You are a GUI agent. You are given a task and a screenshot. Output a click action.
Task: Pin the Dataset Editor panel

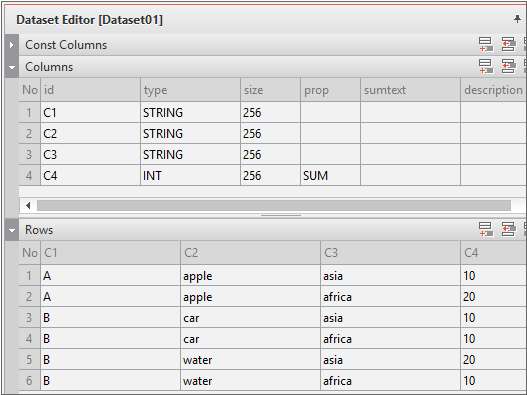517,19
